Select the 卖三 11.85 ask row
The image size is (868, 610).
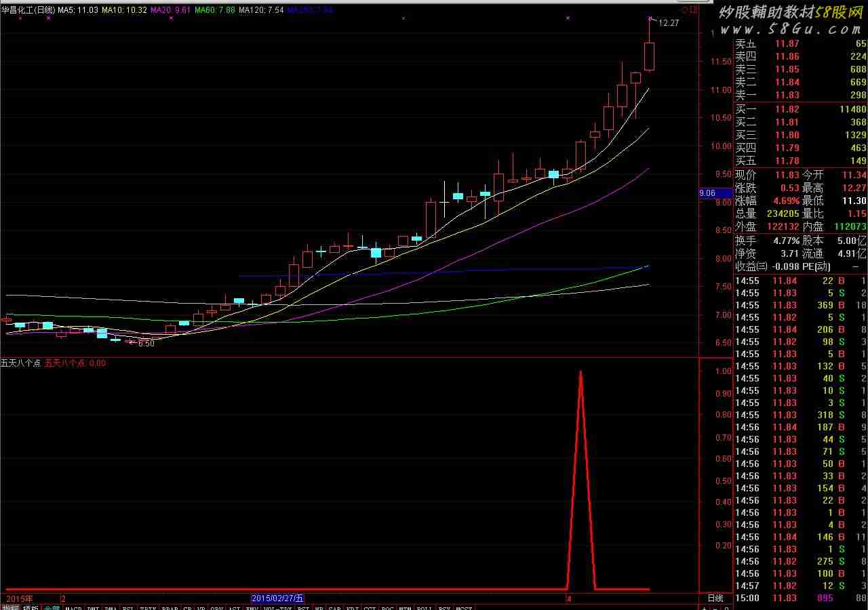pos(802,70)
